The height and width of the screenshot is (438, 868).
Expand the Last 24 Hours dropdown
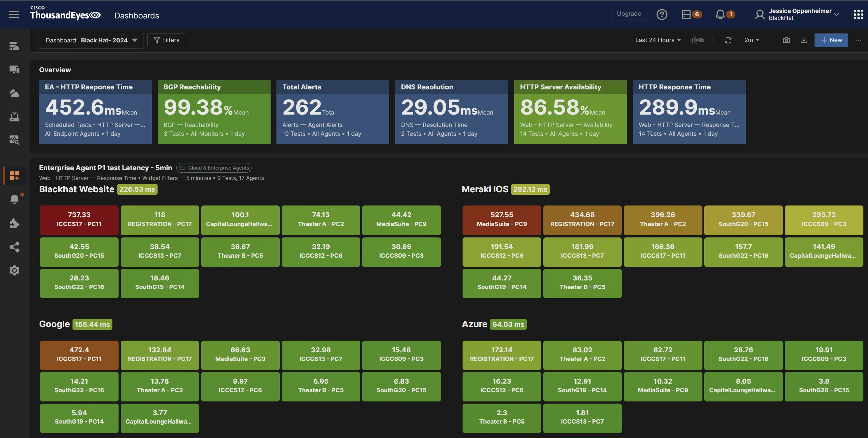point(658,40)
